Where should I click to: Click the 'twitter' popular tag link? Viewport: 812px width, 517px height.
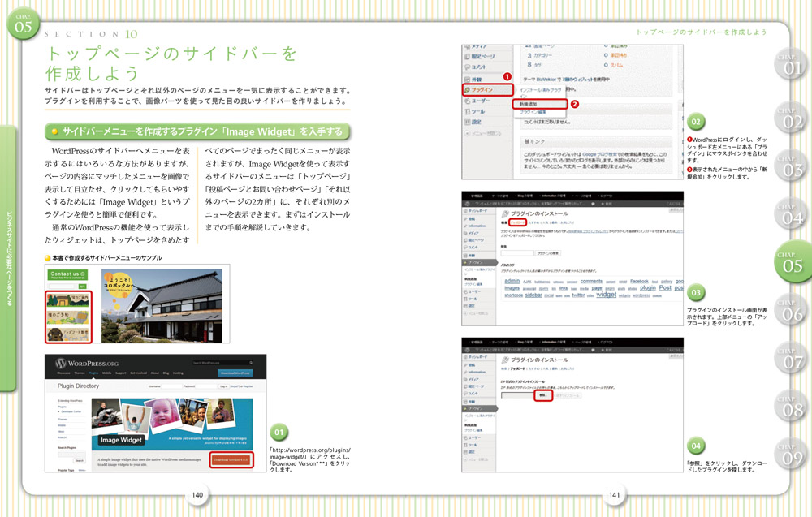point(578,295)
